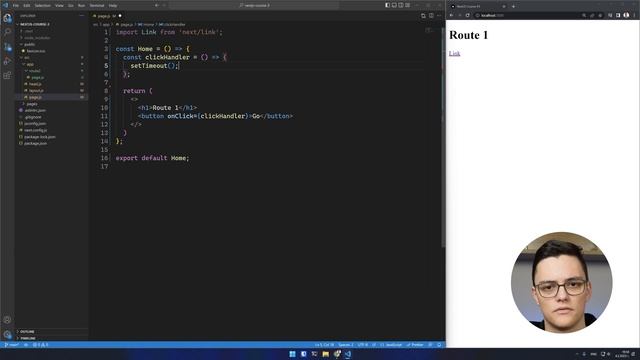640x360 pixels.
Task: Expand the TIMELINE section
Action: click(x=52, y=338)
